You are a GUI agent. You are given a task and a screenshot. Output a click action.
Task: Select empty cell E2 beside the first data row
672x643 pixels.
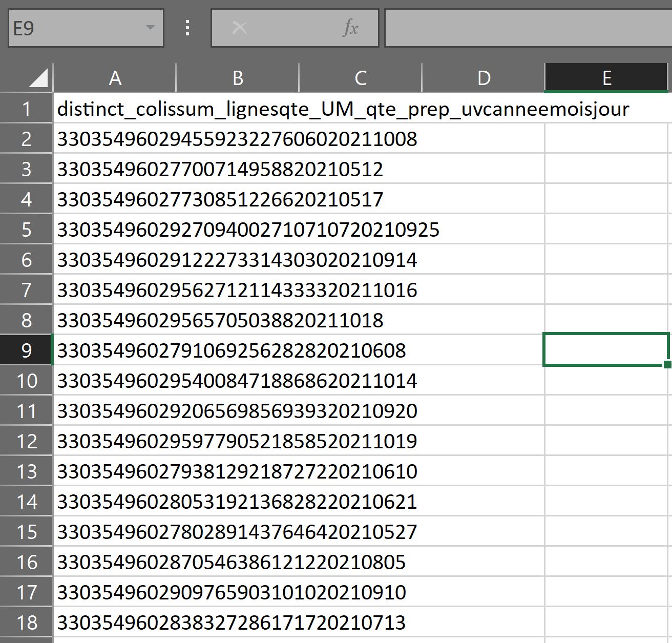[606, 139]
